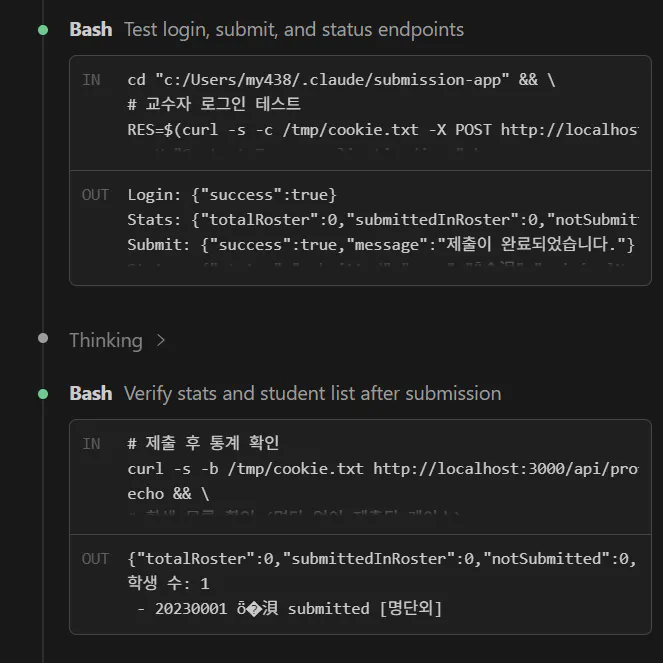Screen dimensions: 663x663
Task: Click the IN label next to '# 제출 후 통계 확인'
Action: (x=91, y=444)
